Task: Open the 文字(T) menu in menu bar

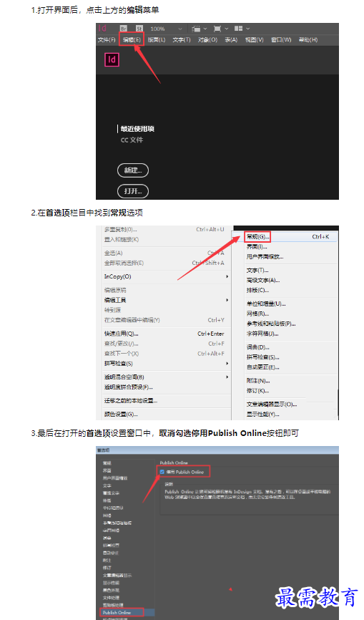Action: [x=182, y=39]
